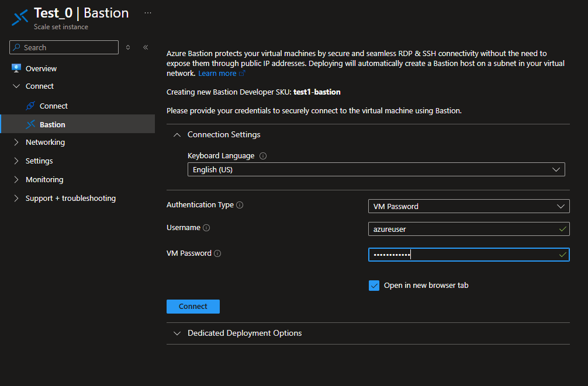Open the Authentication Type dropdown
This screenshot has width=588, height=386.
469,206
